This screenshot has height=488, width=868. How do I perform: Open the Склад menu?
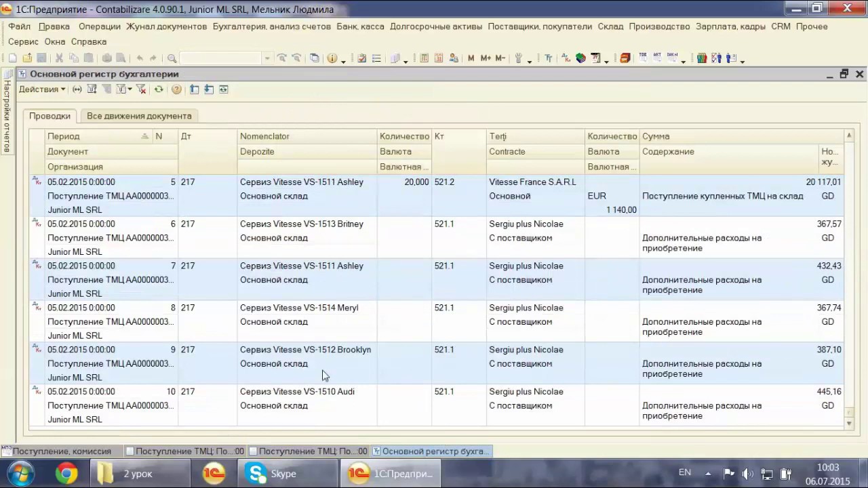tap(610, 26)
